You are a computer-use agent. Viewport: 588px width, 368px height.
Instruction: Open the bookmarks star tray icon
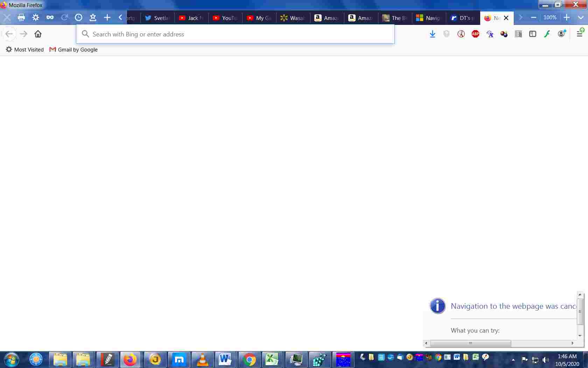pyautogui.click(x=93, y=17)
